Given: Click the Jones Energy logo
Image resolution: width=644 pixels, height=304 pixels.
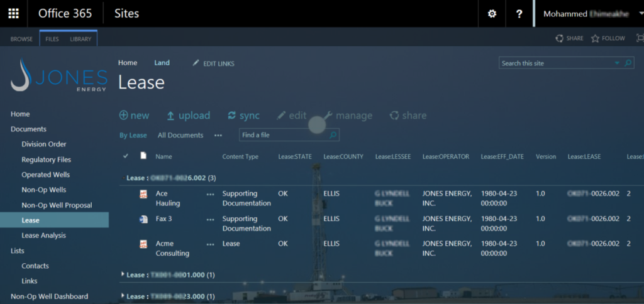Looking at the screenshot, I should pos(59,75).
